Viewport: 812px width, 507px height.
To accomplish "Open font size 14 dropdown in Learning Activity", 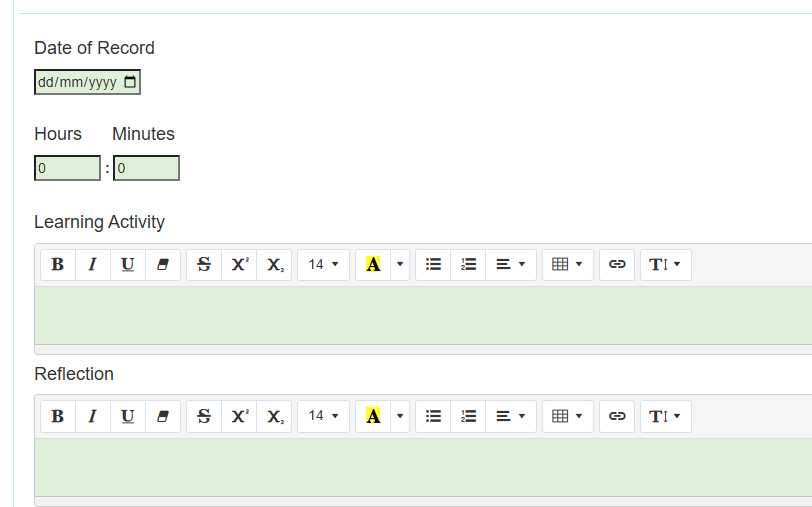I will 323,265.
